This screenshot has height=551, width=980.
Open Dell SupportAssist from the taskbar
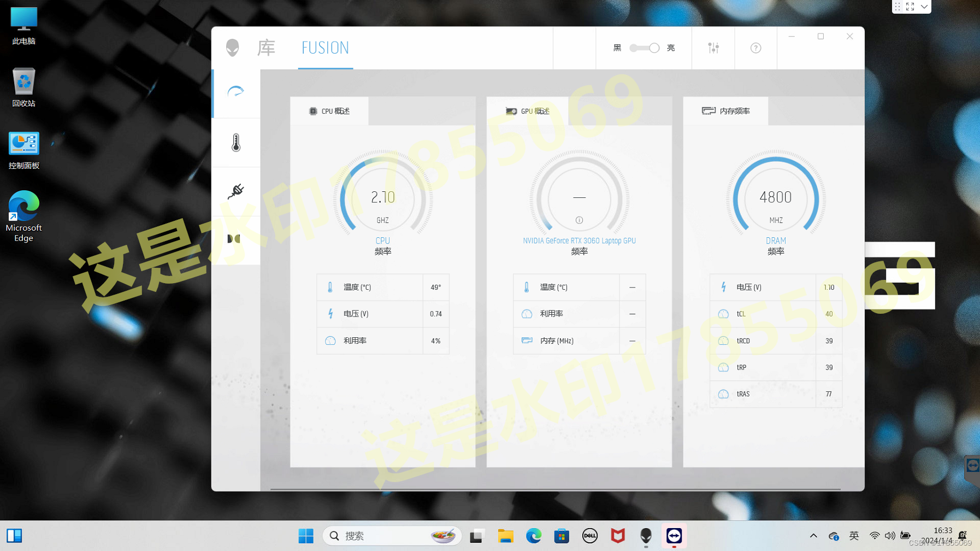tap(590, 536)
